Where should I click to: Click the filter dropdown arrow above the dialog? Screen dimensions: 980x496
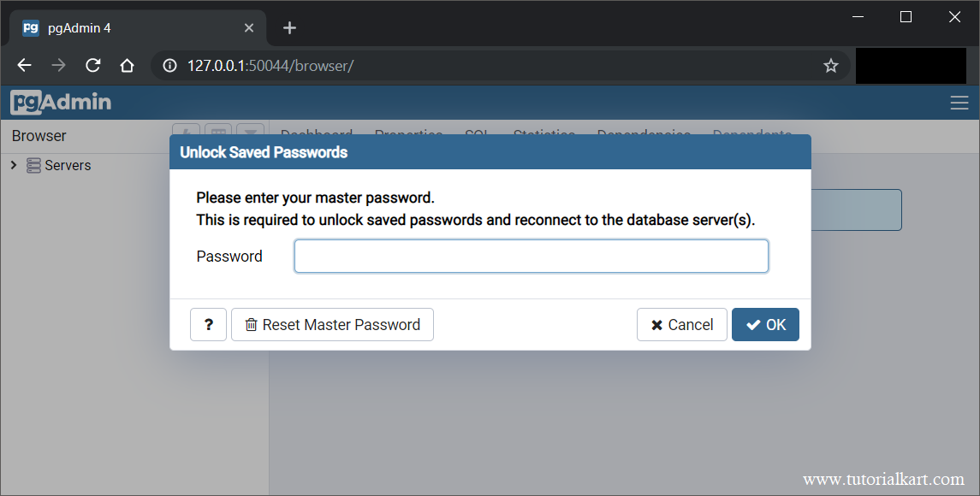[x=251, y=133]
